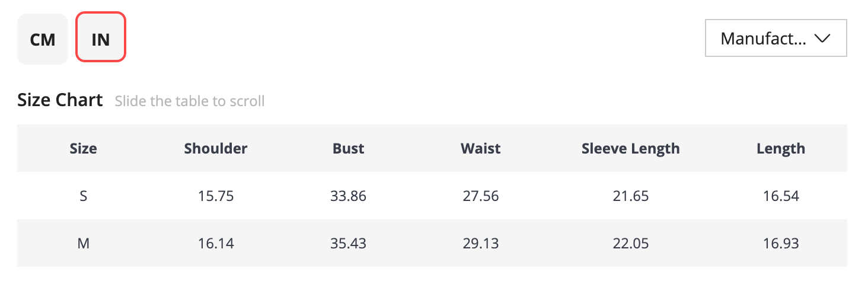The width and height of the screenshot is (868, 281).
Task: Click the Size Chart heading
Action: (60, 100)
